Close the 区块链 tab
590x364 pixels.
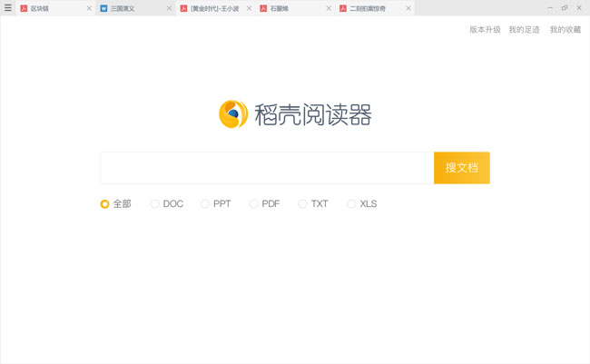tap(89, 8)
